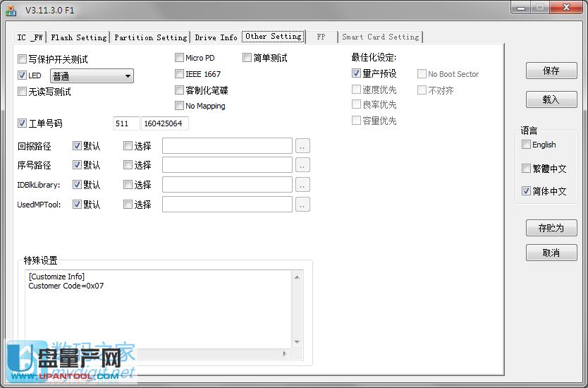Click the work order field 160425064
The height and width of the screenshot is (388, 588).
coord(164,123)
